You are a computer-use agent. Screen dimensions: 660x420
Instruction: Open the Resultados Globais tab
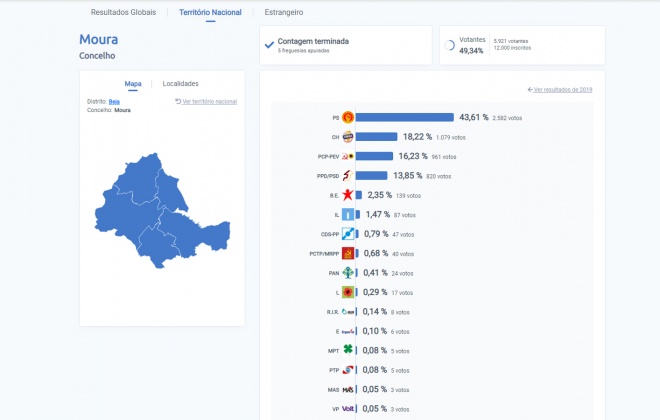coord(123,12)
